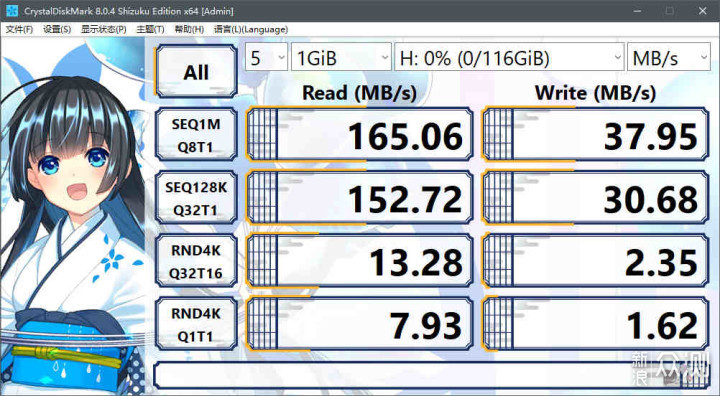
Task: Start the SEQ1M Q8T1 test
Action: point(196,135)
